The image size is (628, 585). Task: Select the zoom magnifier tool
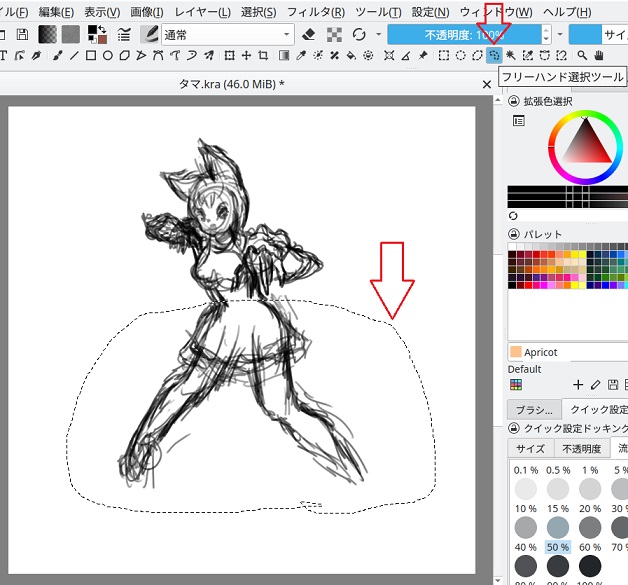click(x=582, y=55)
